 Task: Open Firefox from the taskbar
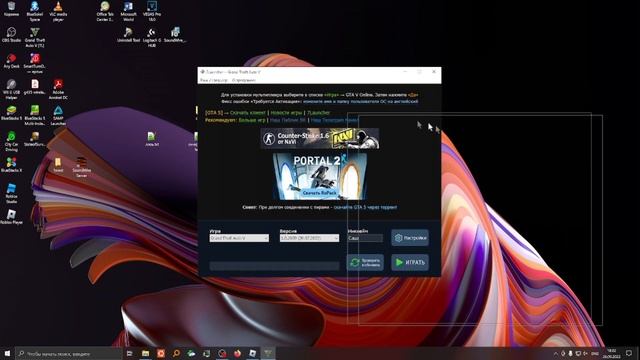click(237, 353)
